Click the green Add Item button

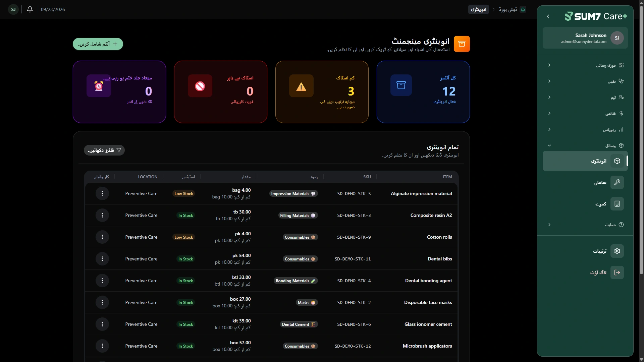(98, 44)
